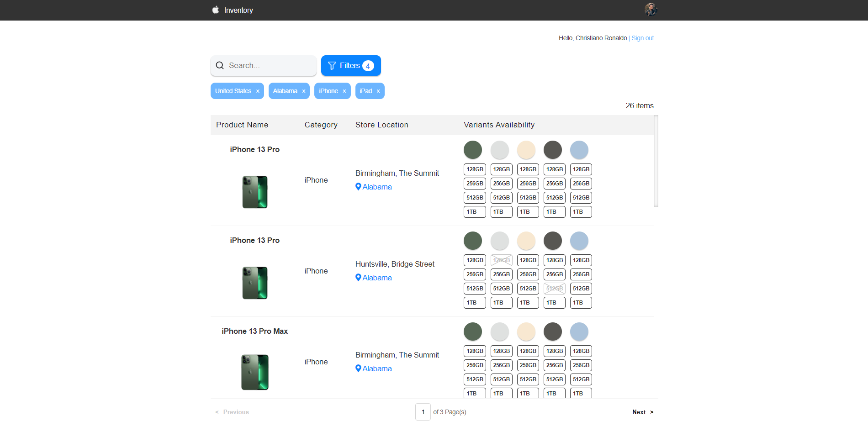This screenshot has width=868, height=421.
Task: Select silver color swatch in Huntsville iPhone 13 Pro row
Action: coord(499,241)
